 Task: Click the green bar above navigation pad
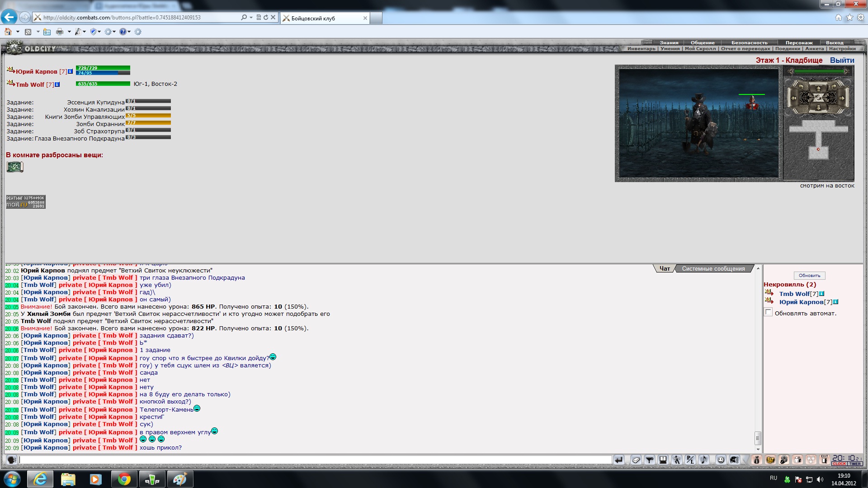click(819, 71)
